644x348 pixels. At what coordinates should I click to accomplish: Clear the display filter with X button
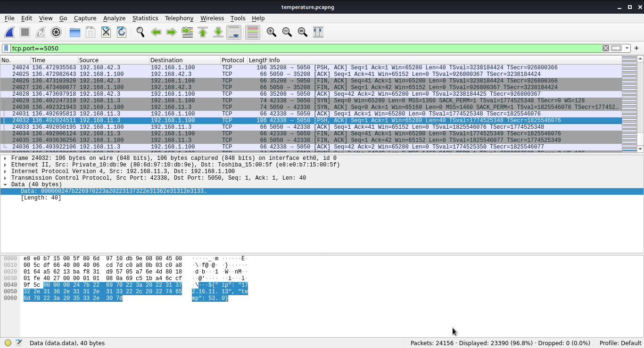pos(606,48)
